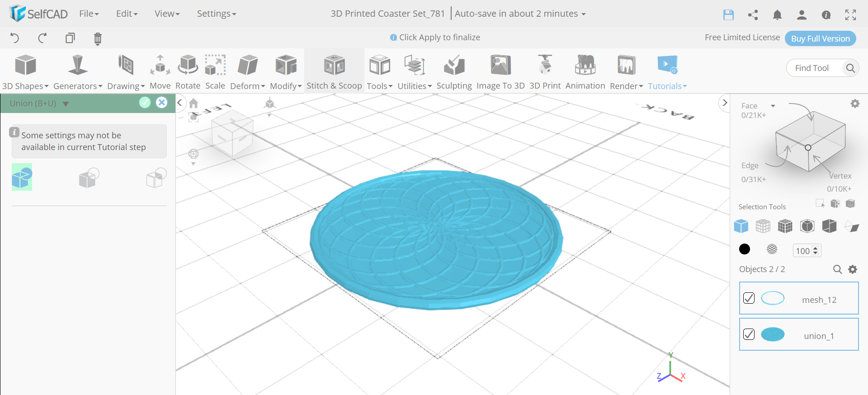Enable solid render mode cube
The width and height of the screenshot is (868, 395).
741,226
